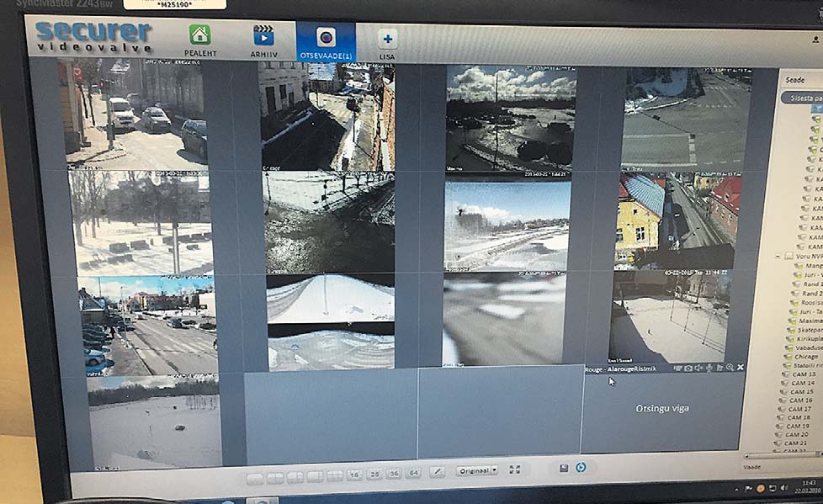Toggle speaker audio on Rouge AlarougeRistmik tile
Image resolution: width=823 pixels, height=504 pixels.
698,368
